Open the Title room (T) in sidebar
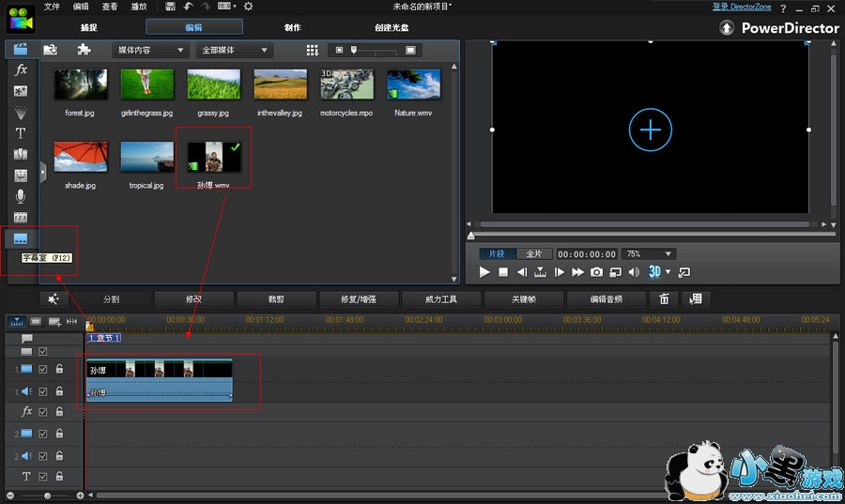The height and width of the screenshot is (504, 845). 21,133
